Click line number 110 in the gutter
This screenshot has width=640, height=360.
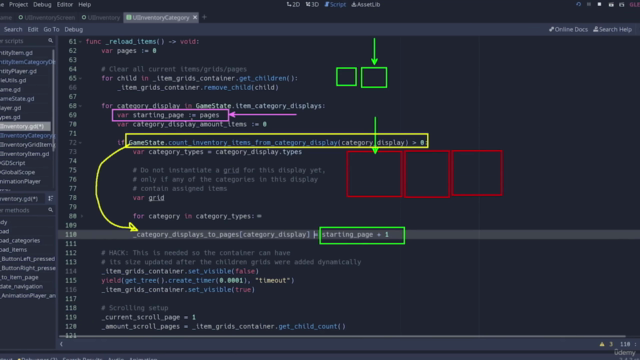(71, 234)
